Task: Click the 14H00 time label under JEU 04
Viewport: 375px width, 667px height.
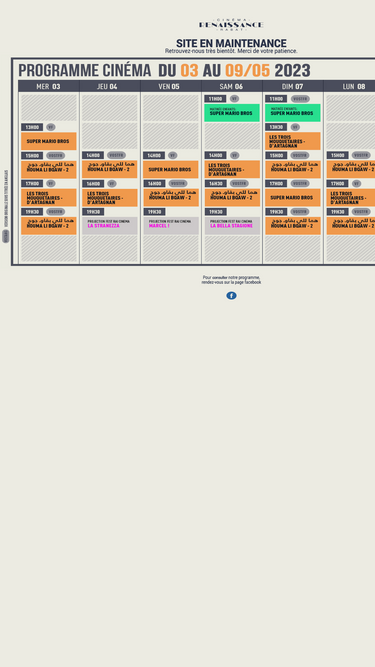Action: 93,155
